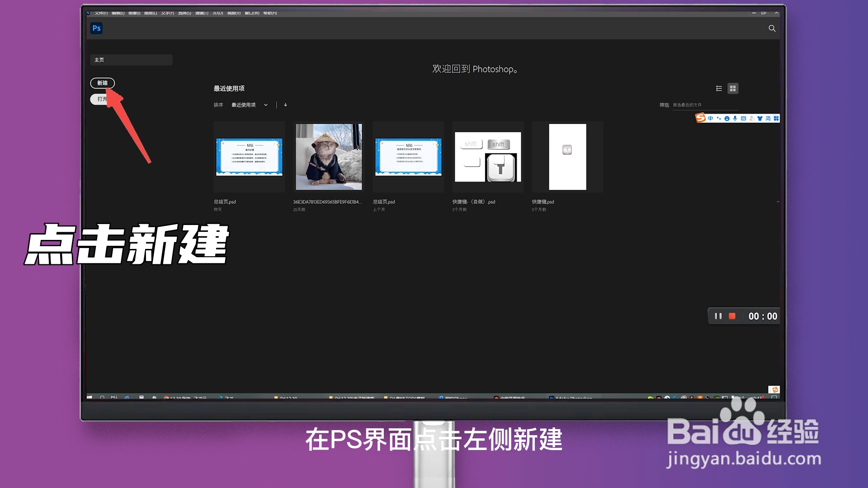Pause the screen recording

click(x=718, y=316)
